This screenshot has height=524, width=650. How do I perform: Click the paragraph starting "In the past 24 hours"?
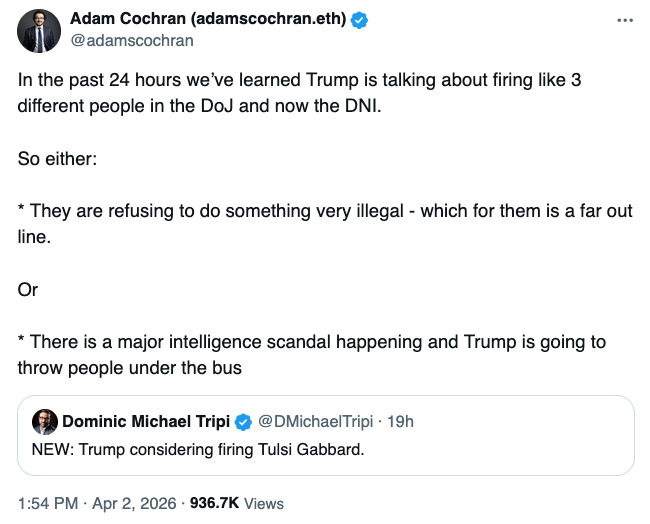point(300,94)
